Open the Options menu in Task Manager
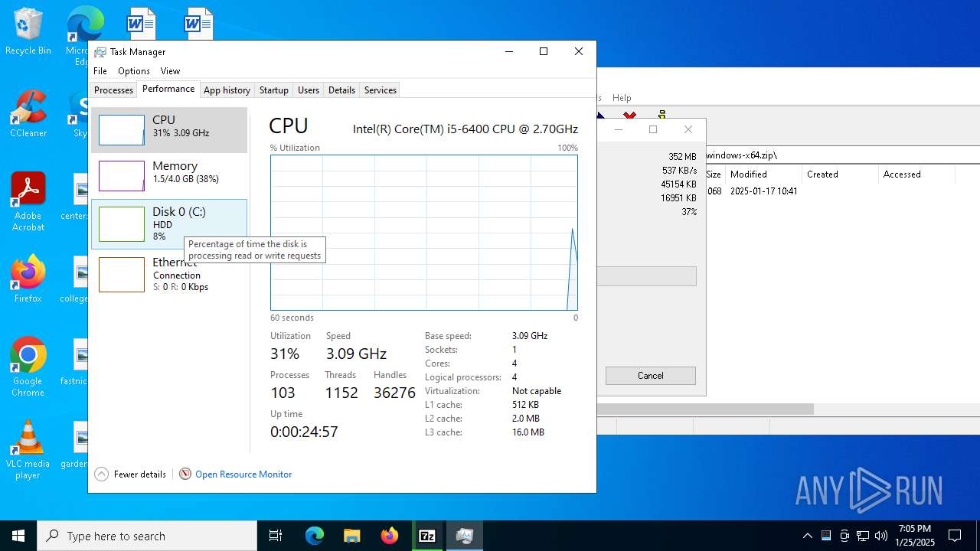Screen dimensions: 980x551 click(x=134, y=71)
